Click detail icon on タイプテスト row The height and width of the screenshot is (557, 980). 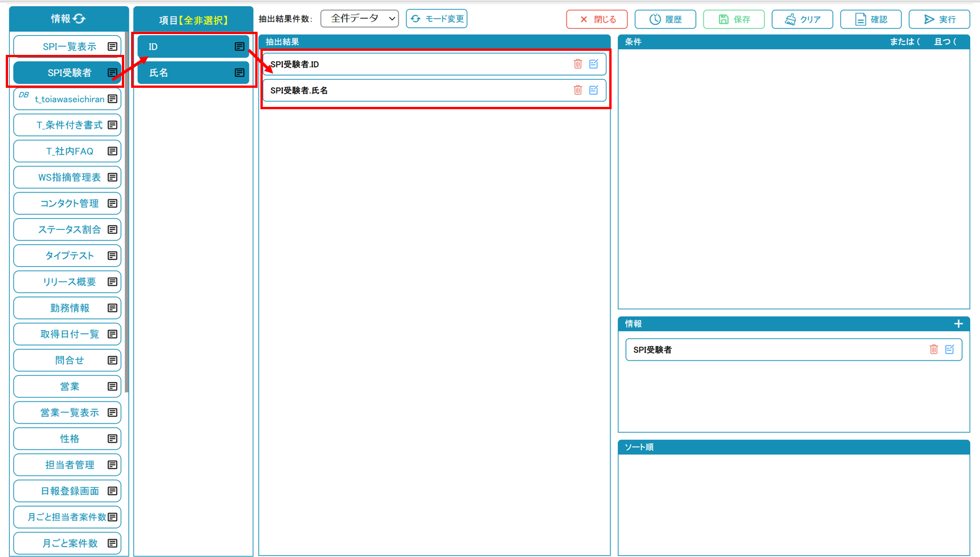[113, 255]
